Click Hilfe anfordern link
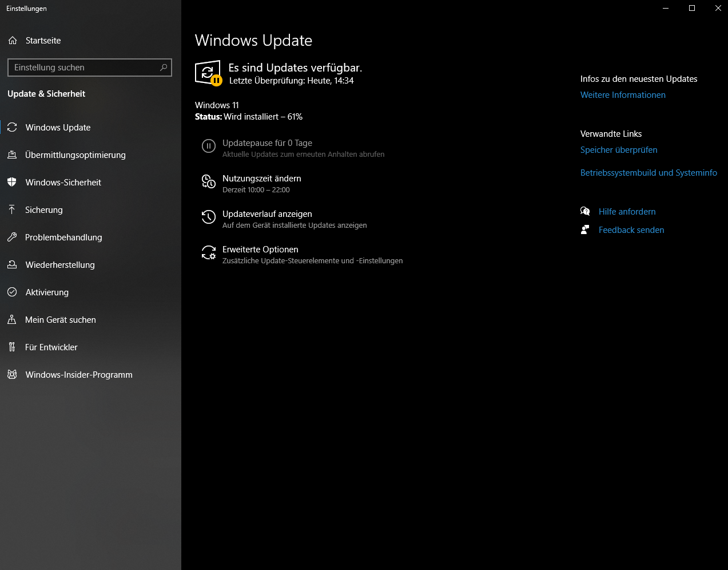 click(x=627, y=212)
